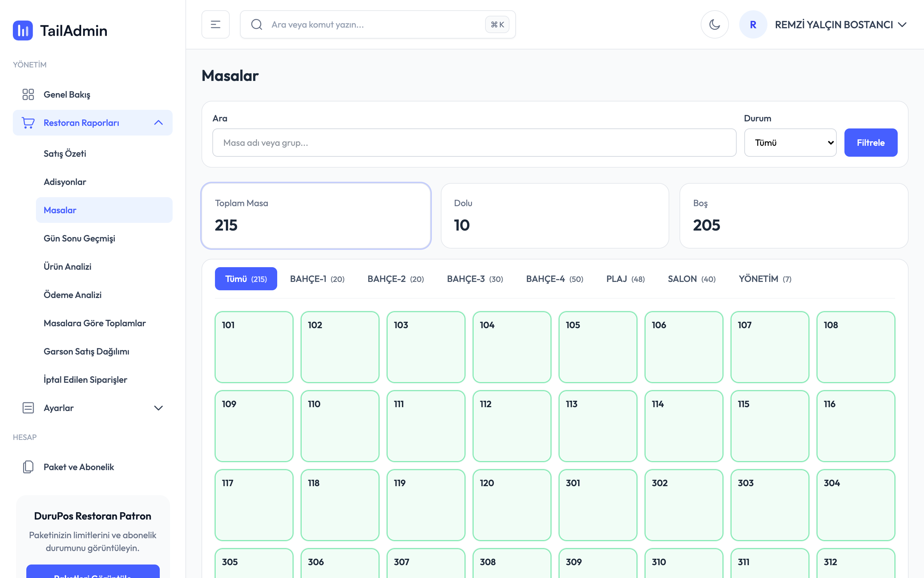924x578 pixels.
Task: Switch to the BAHÇE-1 tab
Action: click(317, 279)
